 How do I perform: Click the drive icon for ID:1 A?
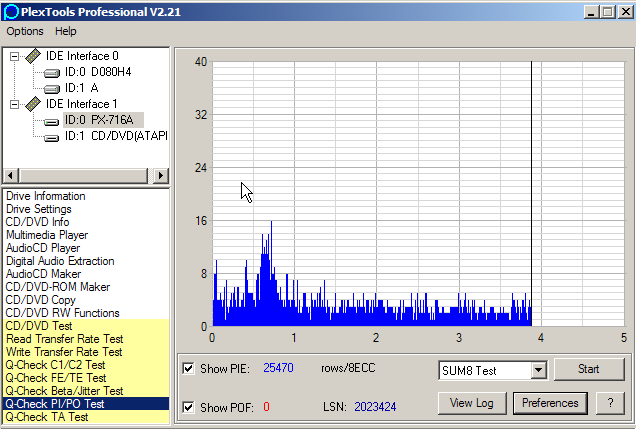point(51,88)
